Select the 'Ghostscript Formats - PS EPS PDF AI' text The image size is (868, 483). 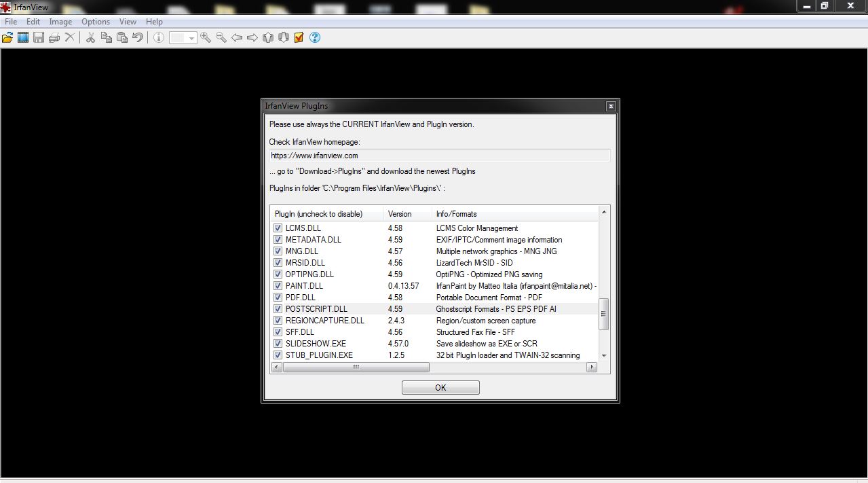pyautogui.click(x=496, y=309)
